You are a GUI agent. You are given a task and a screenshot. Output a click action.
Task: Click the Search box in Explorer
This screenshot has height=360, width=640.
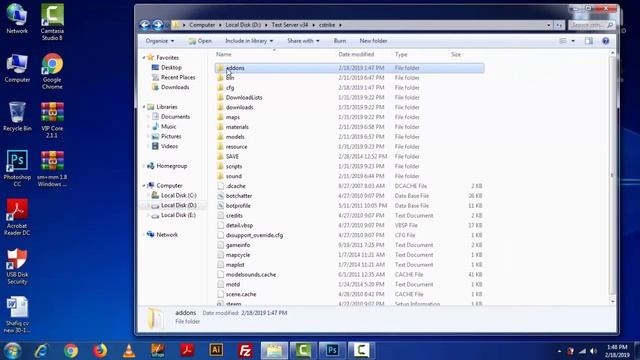[591, 25]
